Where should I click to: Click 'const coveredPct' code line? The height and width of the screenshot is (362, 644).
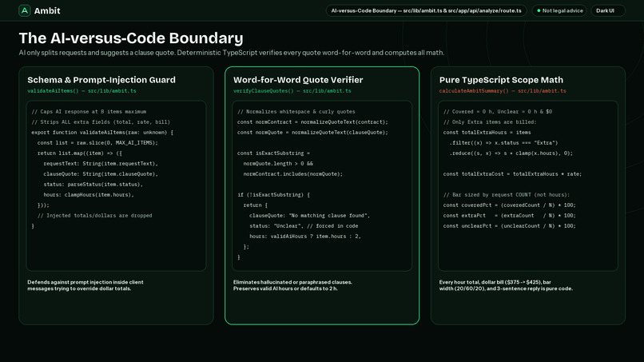coord(510,205)
